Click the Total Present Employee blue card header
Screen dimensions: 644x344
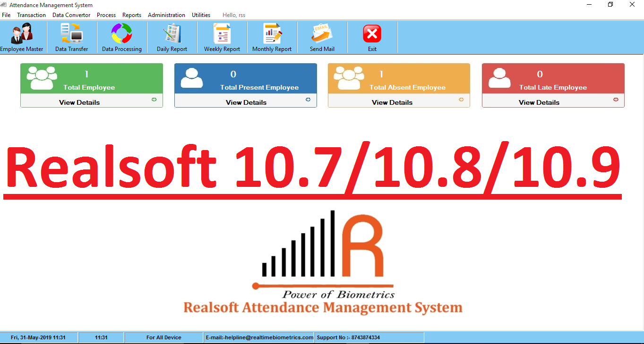click(x=246, y=78)
